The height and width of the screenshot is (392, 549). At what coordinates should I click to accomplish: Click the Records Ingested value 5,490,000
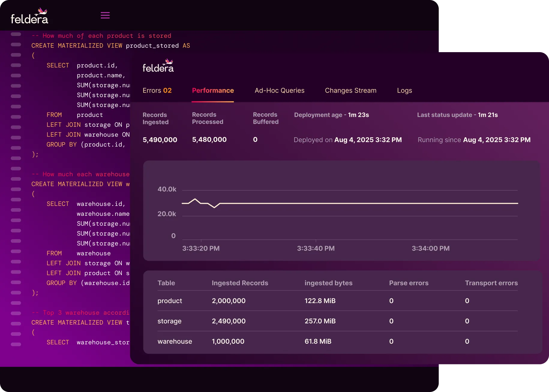[160, 140]
